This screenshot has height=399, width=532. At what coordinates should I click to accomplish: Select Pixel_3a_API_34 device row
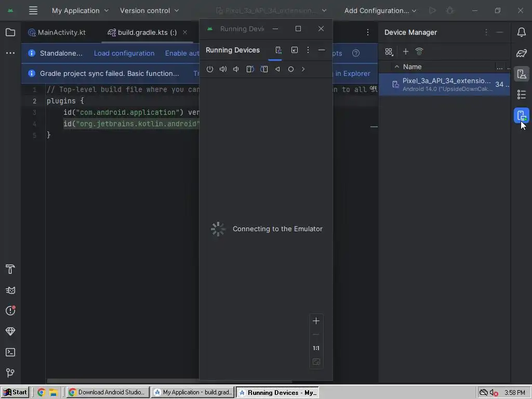[x=444, y=85]
